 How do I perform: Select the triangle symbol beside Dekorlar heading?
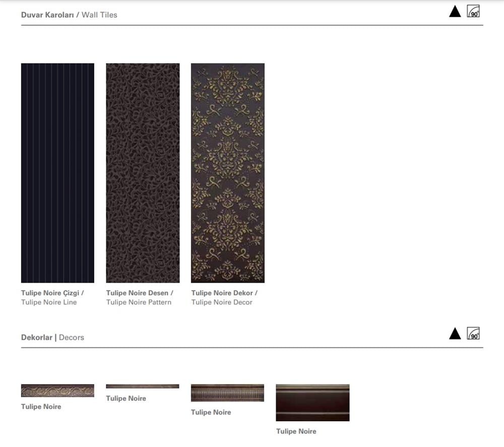[455, 333]
